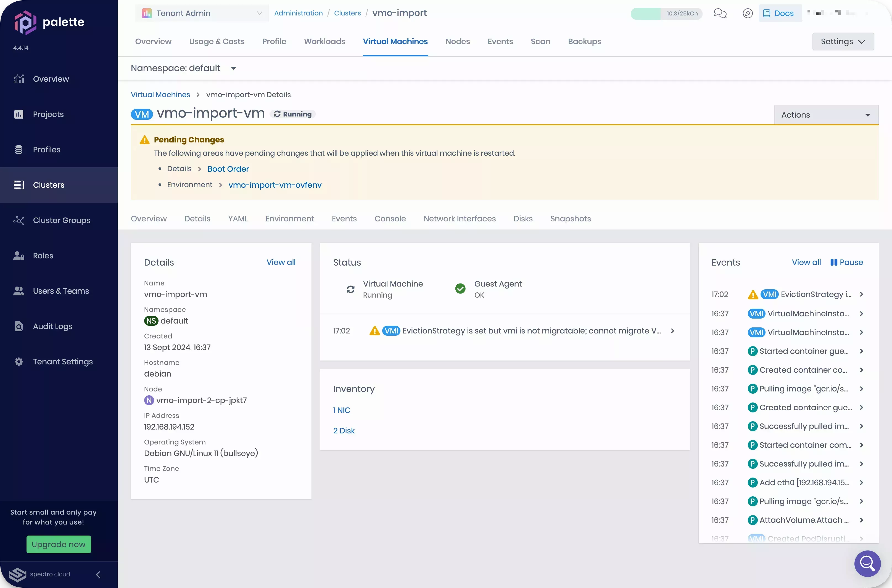Image resolution: width=892 pixels, height=588 pixels.
Task: Click Upgrade now in the sidebar
Action: tap(59, 544)
